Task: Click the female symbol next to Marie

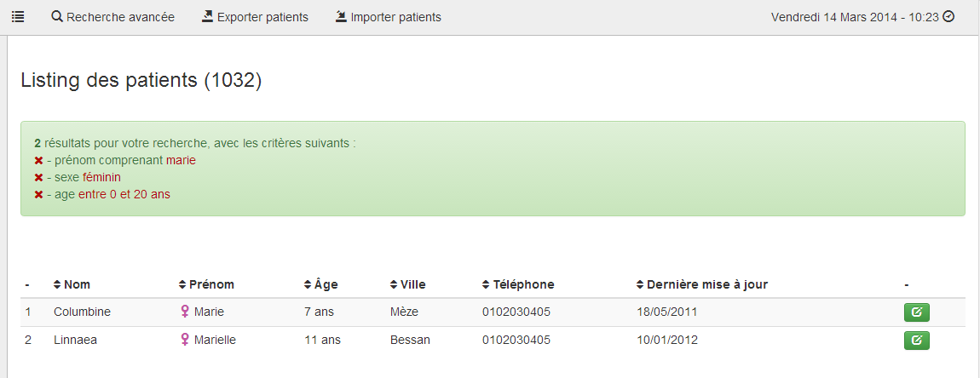Action: tap(184, 311)
